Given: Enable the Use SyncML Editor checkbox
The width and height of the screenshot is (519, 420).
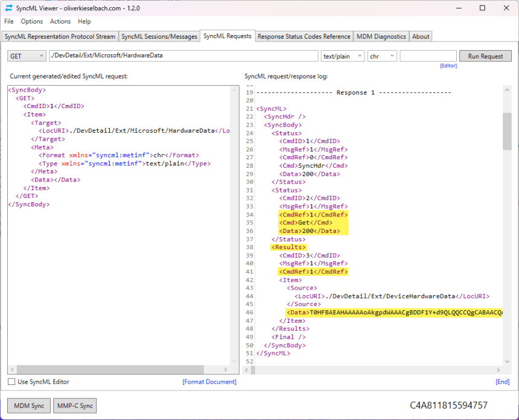Looking at the screenshot, I should (10, 381).
